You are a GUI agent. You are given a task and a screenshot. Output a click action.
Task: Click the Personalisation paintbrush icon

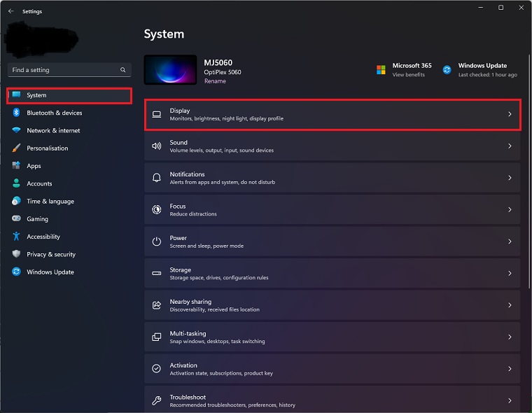pos(16,148)
